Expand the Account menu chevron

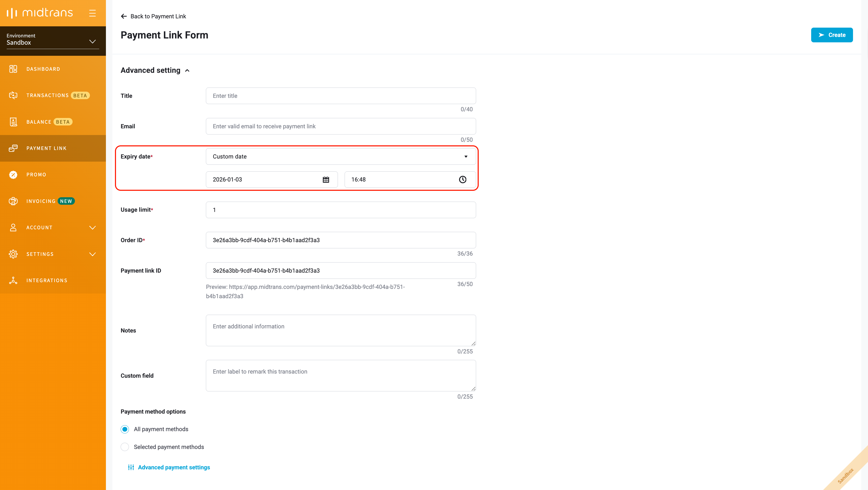[x=92, y=228]
